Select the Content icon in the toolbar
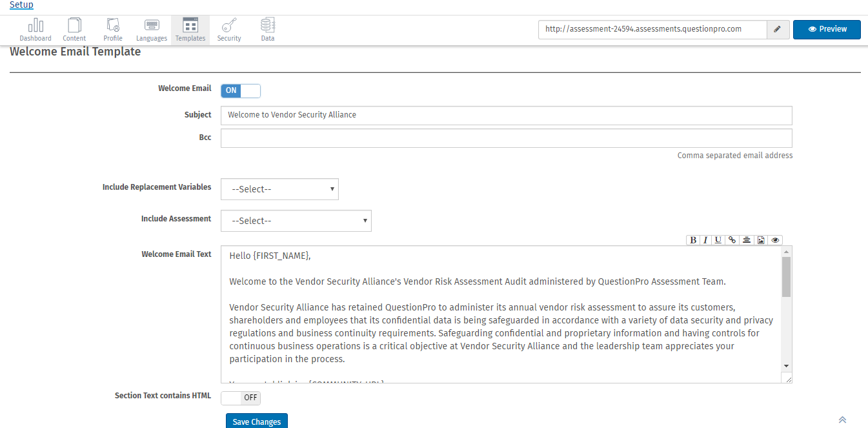This screenshot has width=868, height=428. click(x=74, y=29)
